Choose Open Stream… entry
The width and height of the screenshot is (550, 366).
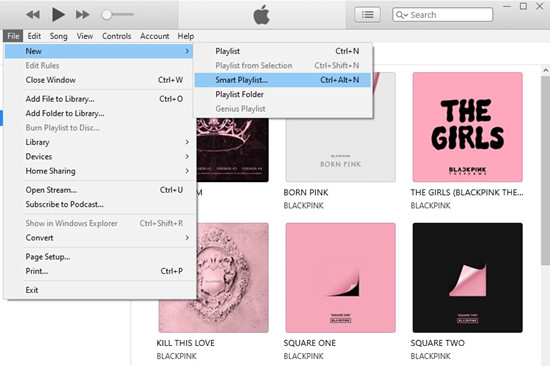[x=99, y=190]
